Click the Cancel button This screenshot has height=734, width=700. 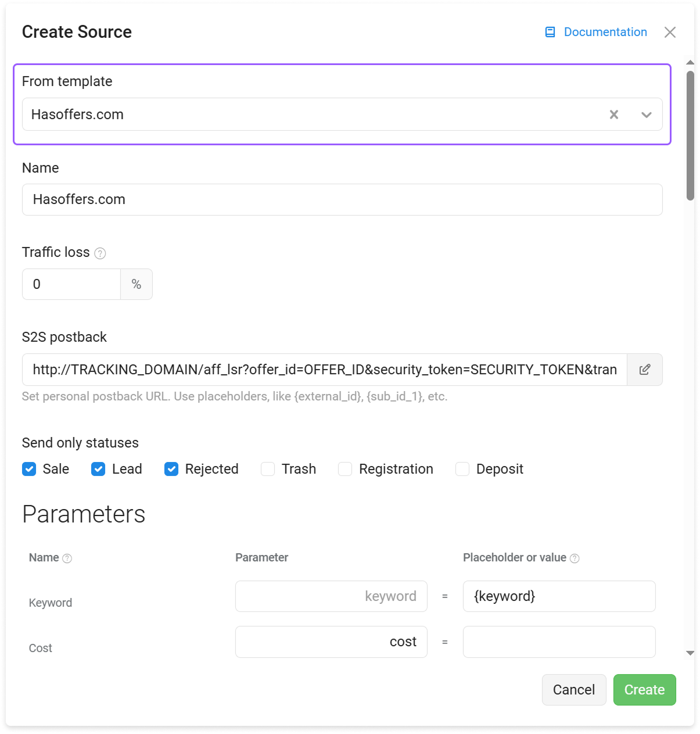[574, 690]
